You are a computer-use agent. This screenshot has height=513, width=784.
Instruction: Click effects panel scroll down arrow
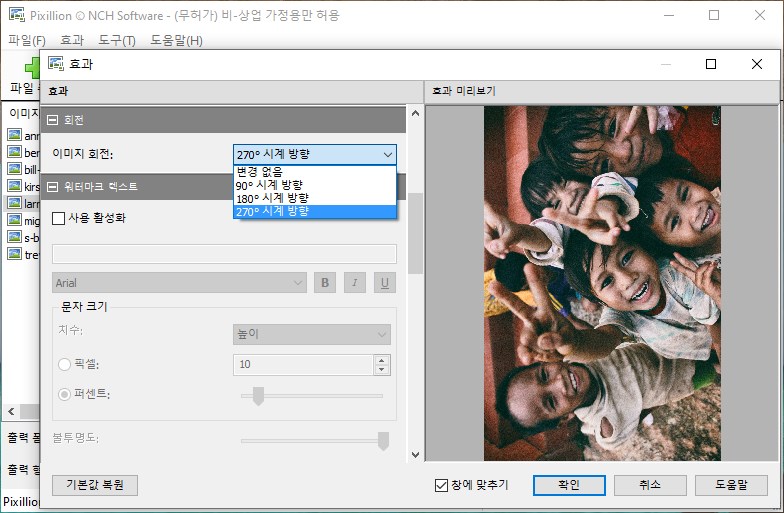[x=416, y=454]
